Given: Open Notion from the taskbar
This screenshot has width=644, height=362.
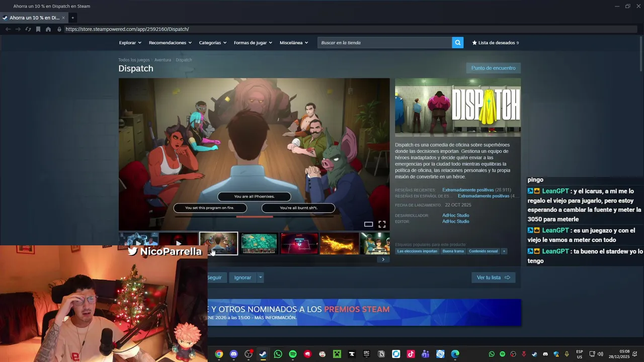Looking at the screenshot, I should [381, 354].
